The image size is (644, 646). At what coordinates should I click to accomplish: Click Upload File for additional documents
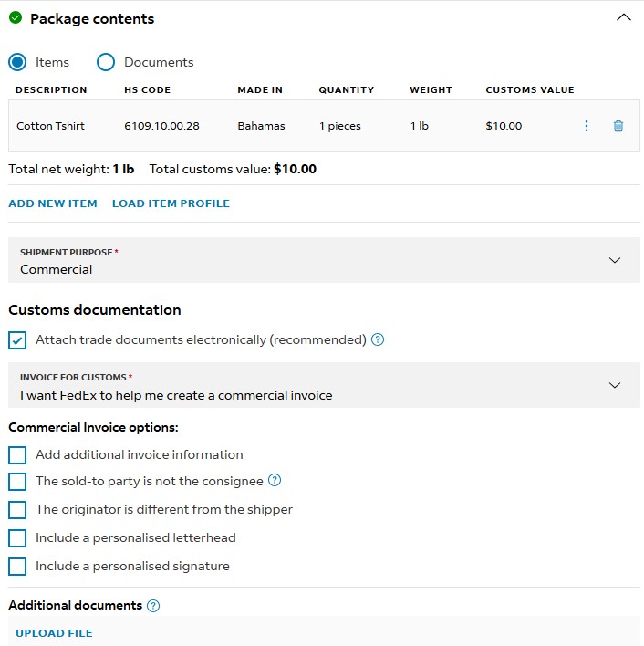coord(54,633)
